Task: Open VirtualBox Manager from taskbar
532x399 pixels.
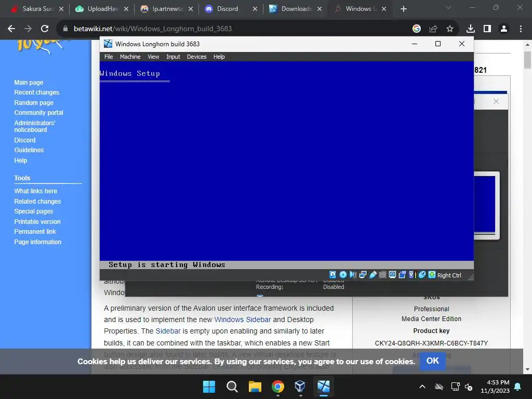Action: (300, 387)
